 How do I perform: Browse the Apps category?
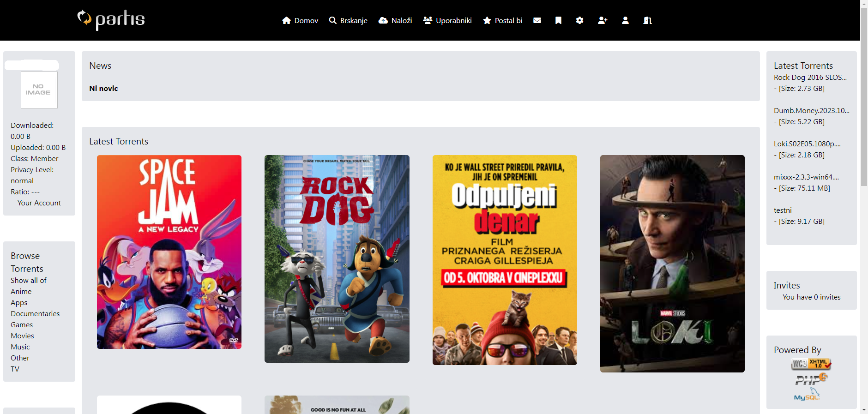pyautogui.click(x=19, y=302)
